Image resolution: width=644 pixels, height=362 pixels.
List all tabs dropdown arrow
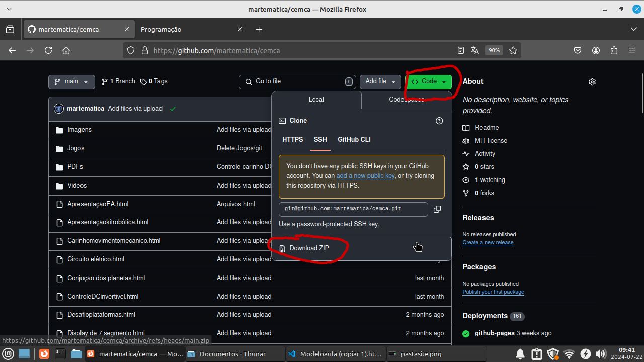[x=634, y=29]
